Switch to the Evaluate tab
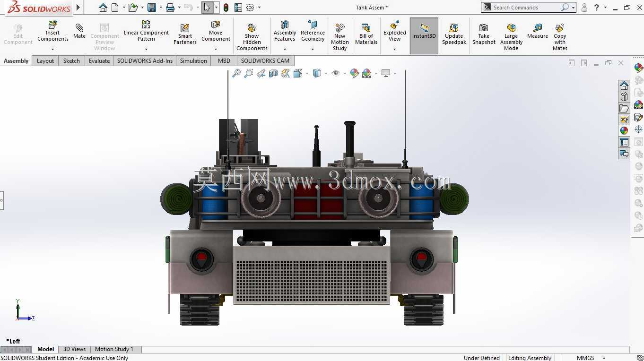Image resolution: width=644 pixels, height=361 pixels. point(99,60)
